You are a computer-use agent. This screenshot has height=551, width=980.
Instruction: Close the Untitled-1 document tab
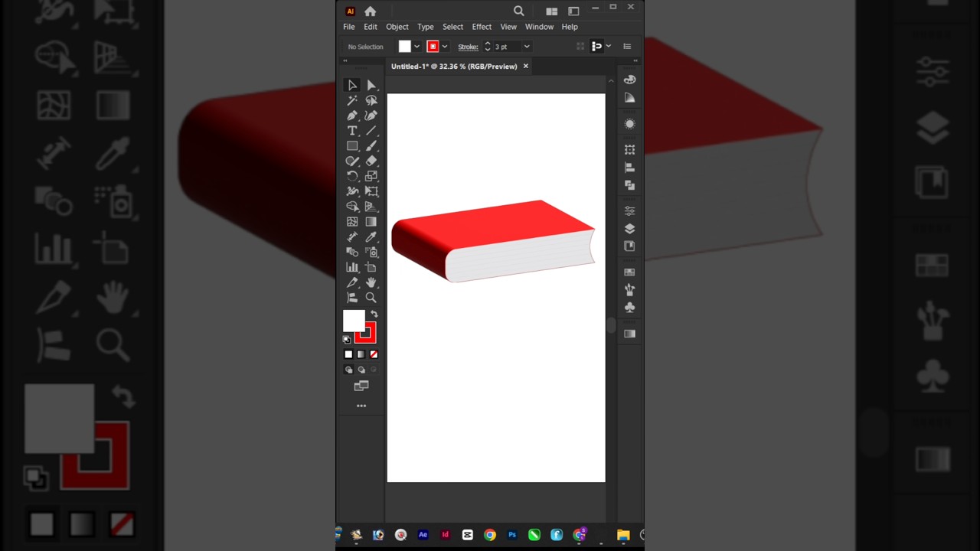(x=525, y=66)
